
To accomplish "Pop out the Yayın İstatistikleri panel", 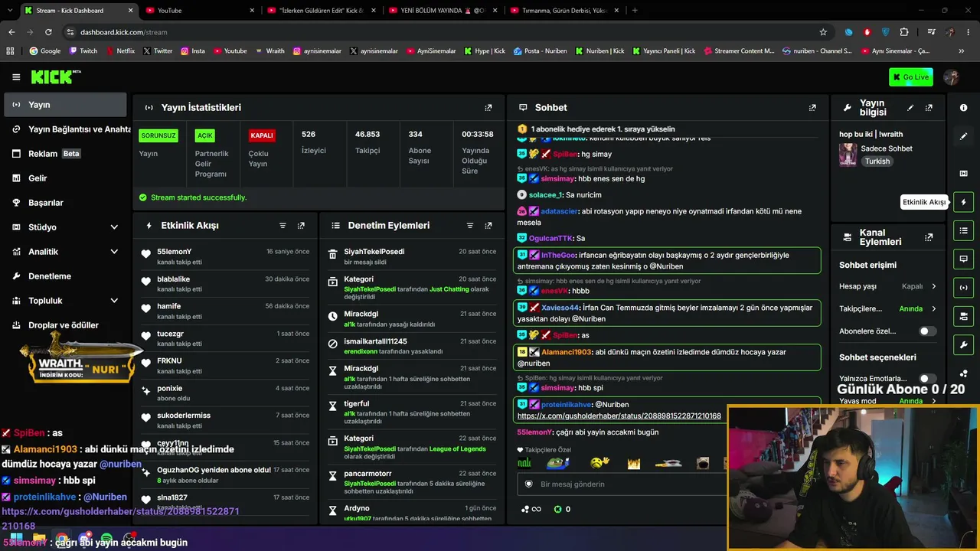I will (x=488, y=108).
